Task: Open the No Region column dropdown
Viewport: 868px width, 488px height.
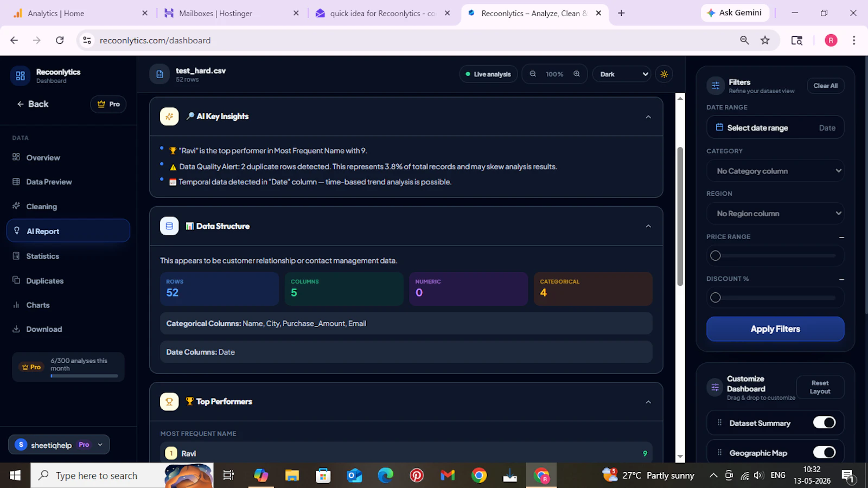Action: [775, 214]
